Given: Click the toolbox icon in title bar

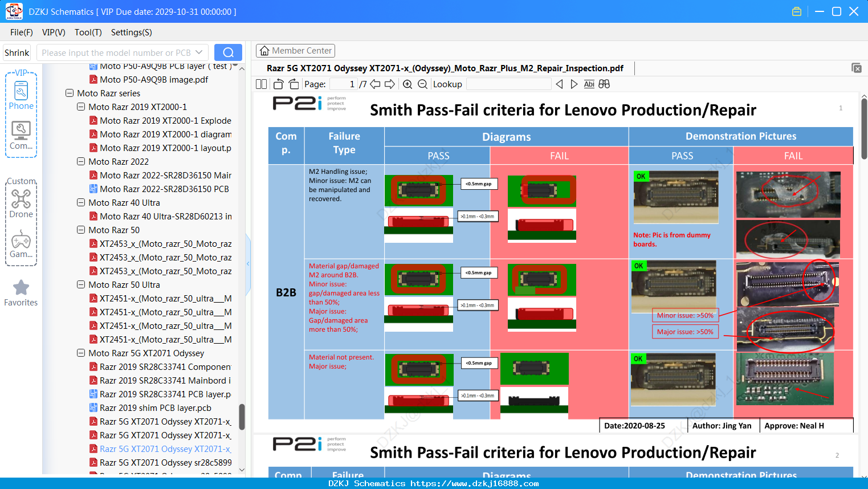Looking at the screenshot, I should point(797,11).
